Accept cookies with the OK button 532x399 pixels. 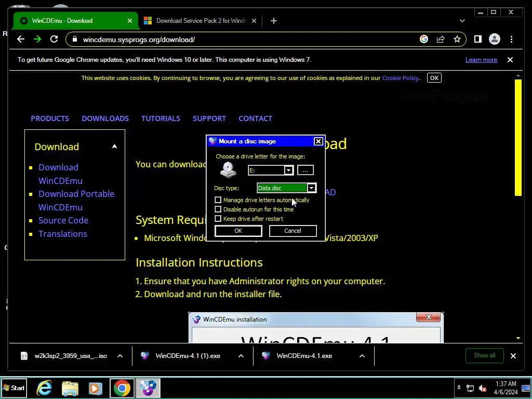pos(434,78)
